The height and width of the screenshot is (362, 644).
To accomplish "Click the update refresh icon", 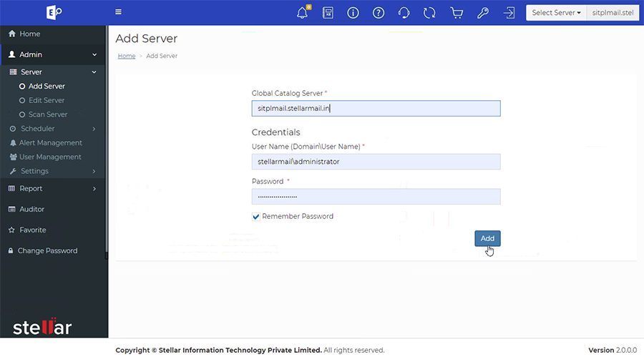I will click(429, 13).
